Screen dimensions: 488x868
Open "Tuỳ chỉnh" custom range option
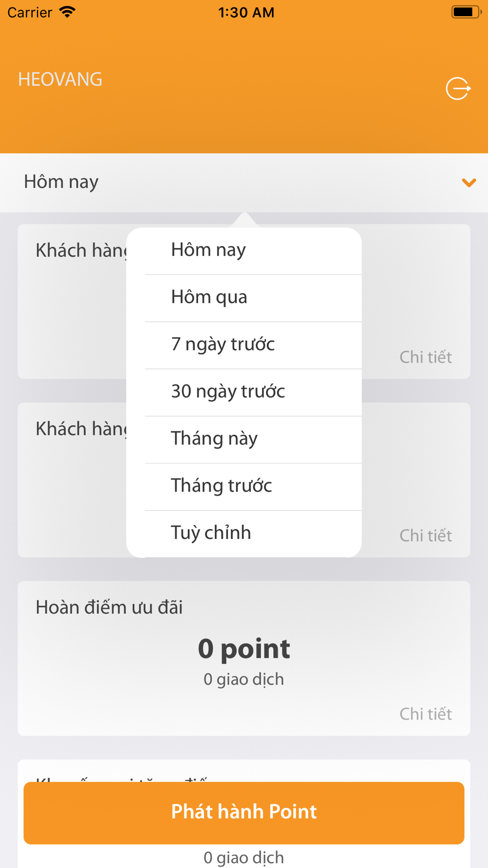[244, 534]
